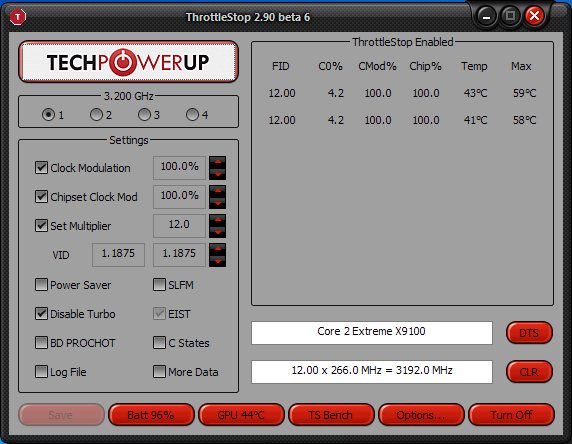Click the 43°C temperature reading
The width and height of the screenshot is (572, 444).
(475, 93)
